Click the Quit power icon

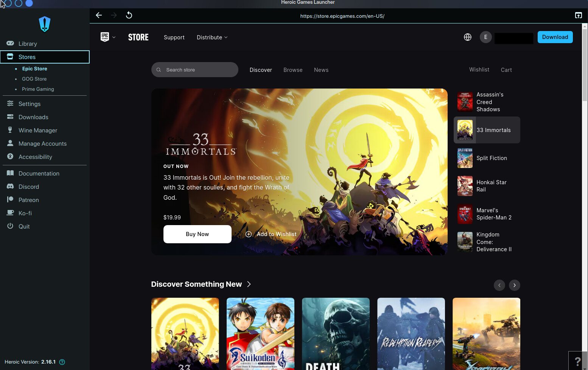[10, 226]
